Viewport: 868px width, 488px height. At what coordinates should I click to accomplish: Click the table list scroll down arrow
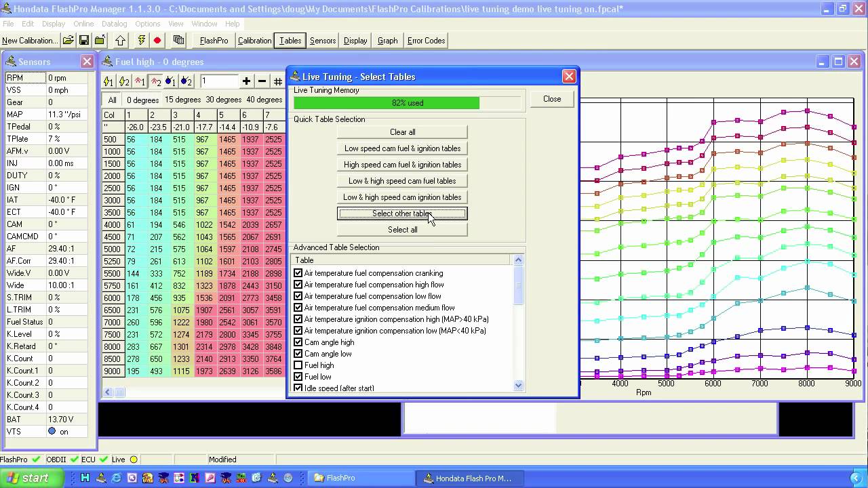click(519, 386)
